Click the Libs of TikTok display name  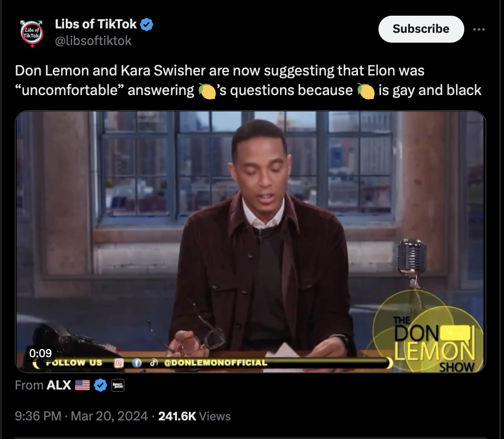[x=96, y=24]
